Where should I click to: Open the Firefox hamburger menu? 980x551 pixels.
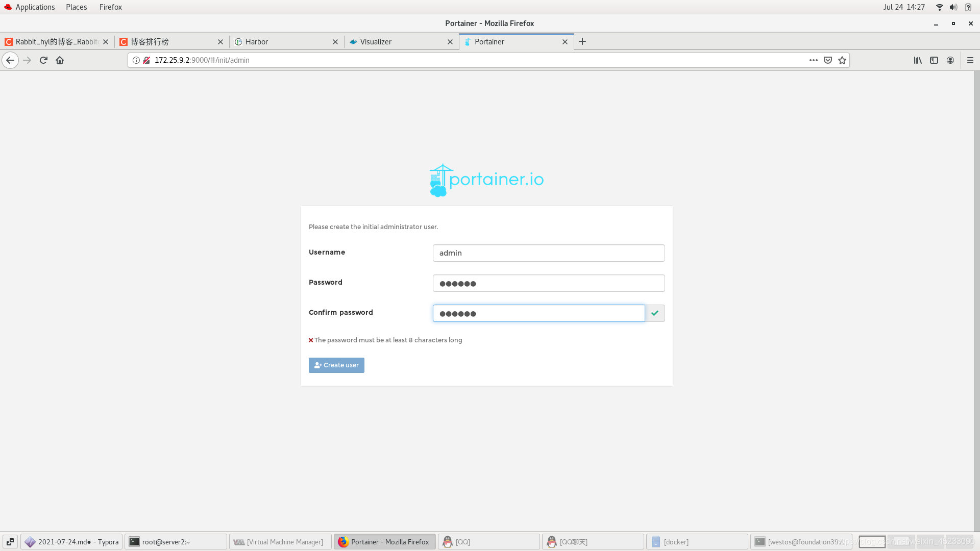pos(970,60)
